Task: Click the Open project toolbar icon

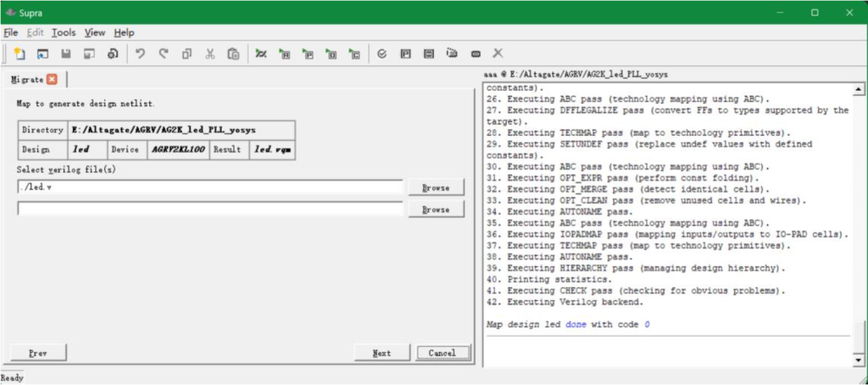Action: 42,53
